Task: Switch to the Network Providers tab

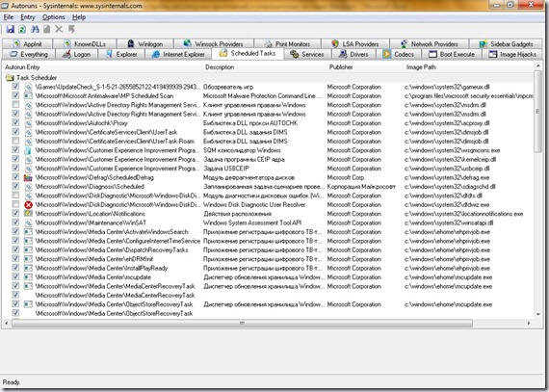Action: [x=430, y=43]
